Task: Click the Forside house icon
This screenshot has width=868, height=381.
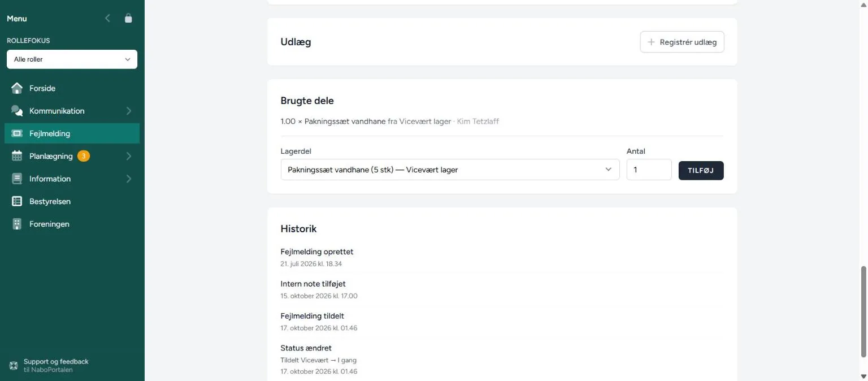Action: click(x=17, y=88)
